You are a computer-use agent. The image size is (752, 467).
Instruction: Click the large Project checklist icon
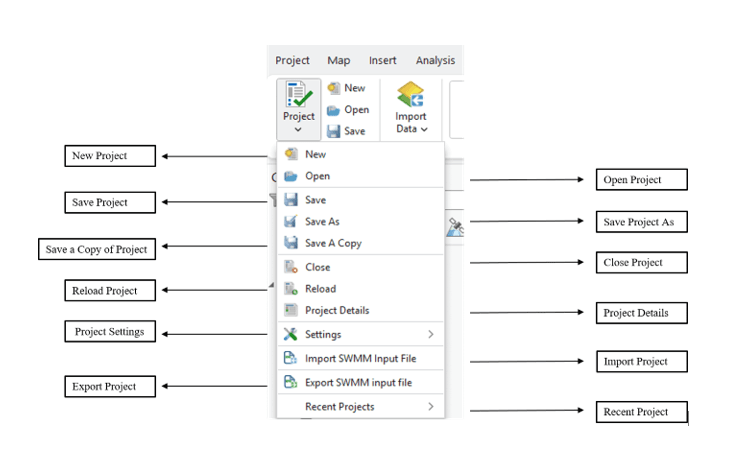(x=298, y=94)
